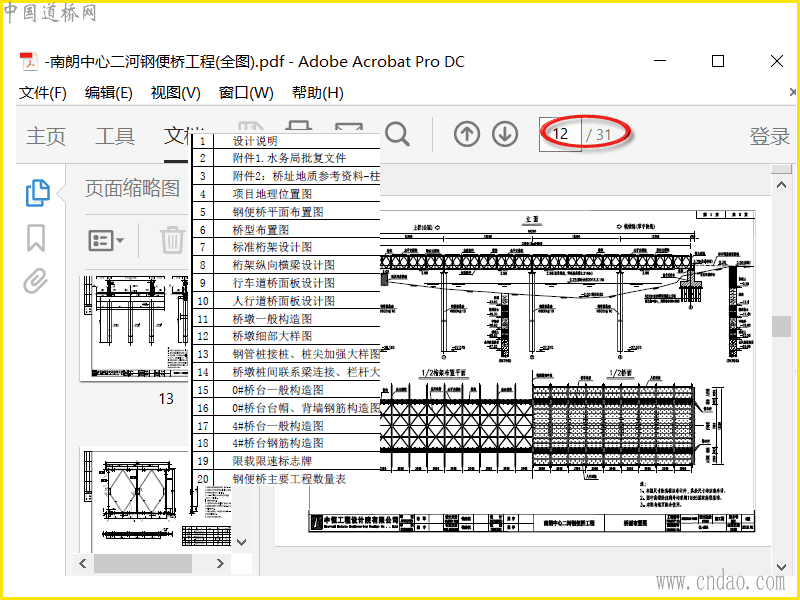Open the page thumbnails panel icon
The width and height of the screenshot is (800, 600).
(38, 193)
